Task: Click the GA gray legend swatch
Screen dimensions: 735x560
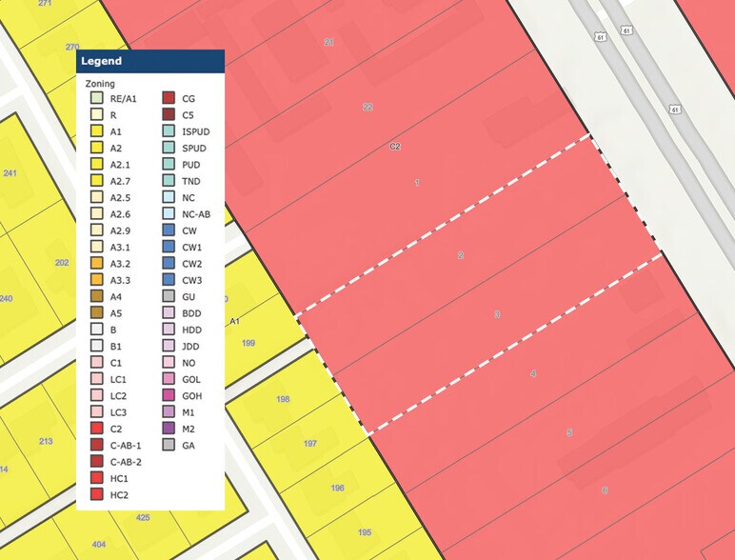Action: click(x=169, y=445)
